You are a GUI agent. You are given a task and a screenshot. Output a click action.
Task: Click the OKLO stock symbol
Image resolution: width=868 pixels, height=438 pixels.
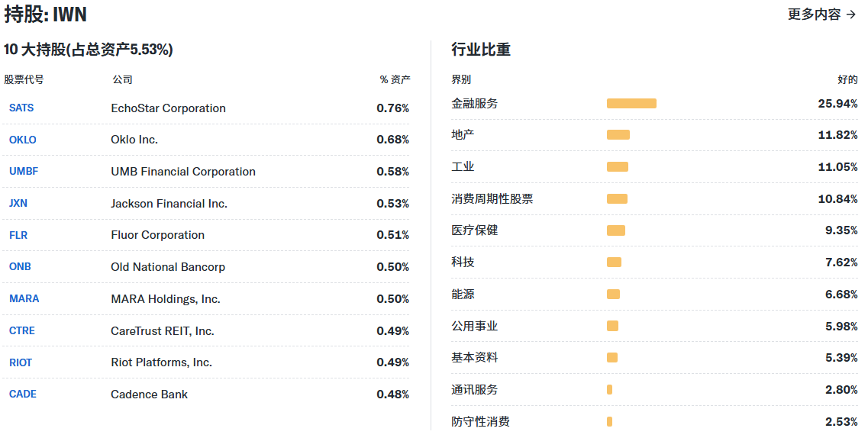23,140
